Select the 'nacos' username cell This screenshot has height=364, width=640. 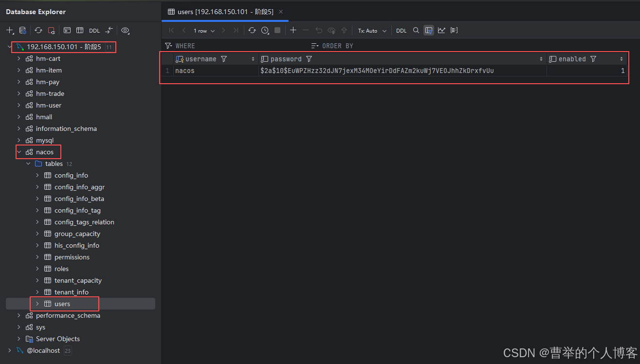(216, 71)
